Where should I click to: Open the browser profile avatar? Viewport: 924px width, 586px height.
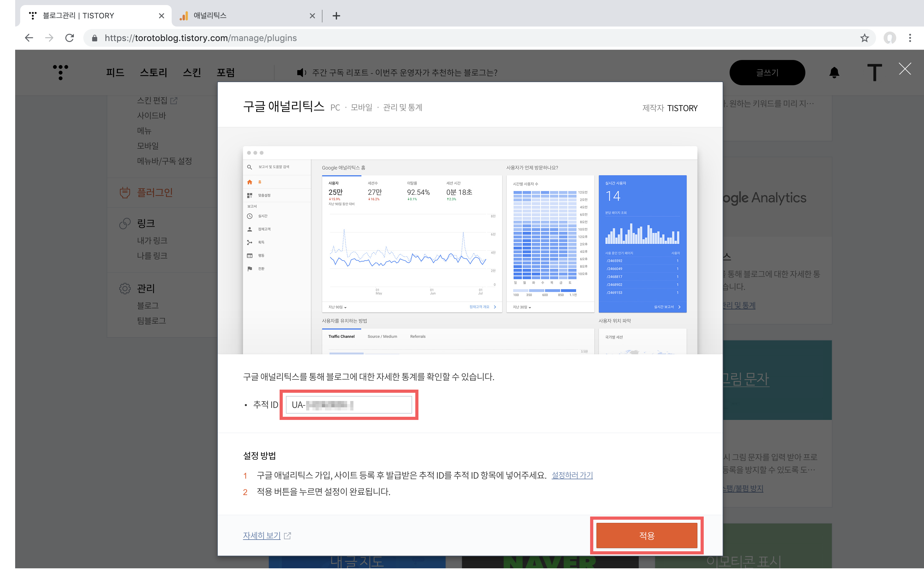[x=890, y=38]
